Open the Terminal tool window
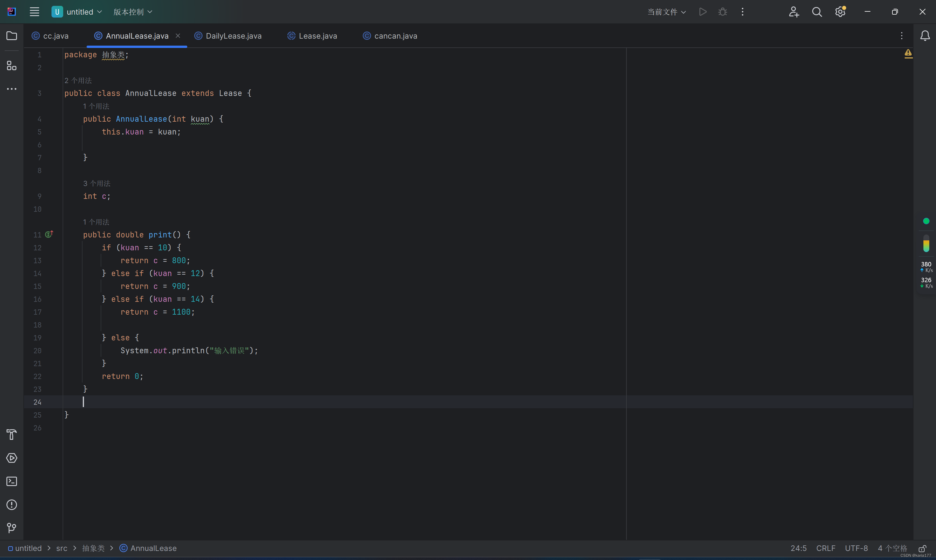Screen dimensions: 936x560 point(12,481)
